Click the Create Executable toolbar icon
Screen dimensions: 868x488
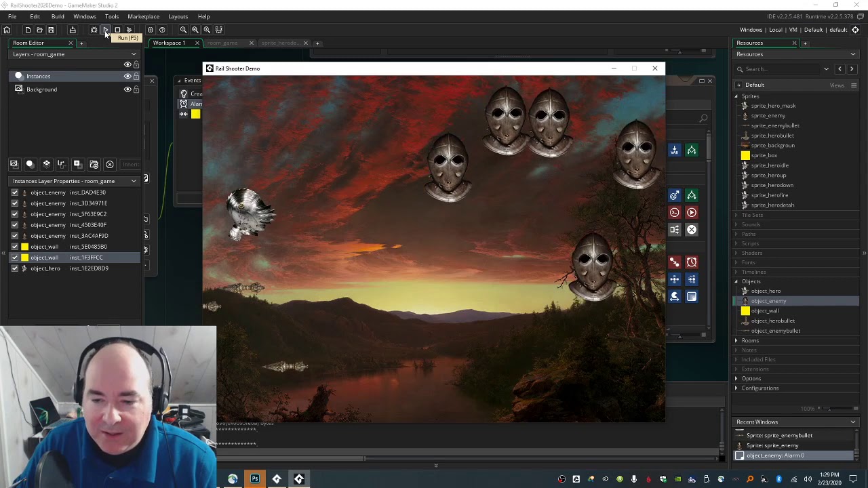tap(73, 30)
